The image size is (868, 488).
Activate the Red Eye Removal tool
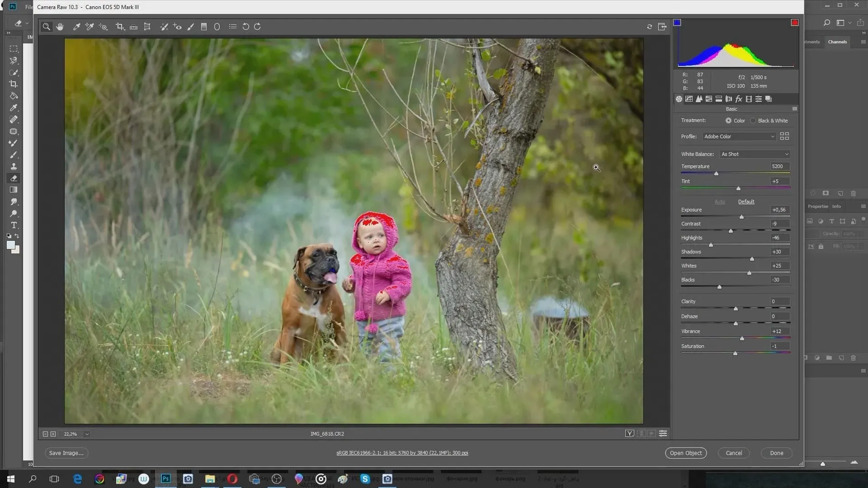click(177, 27)
